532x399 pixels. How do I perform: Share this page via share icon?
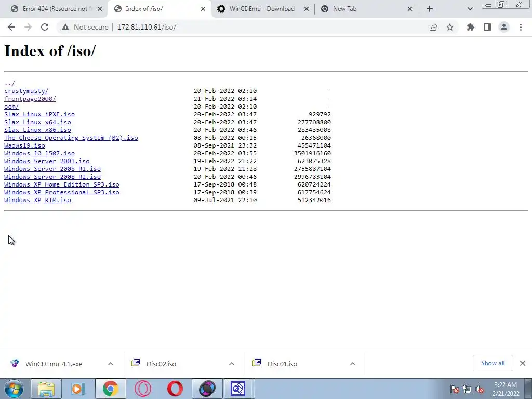pyautogui.click(x=433, y=27)
